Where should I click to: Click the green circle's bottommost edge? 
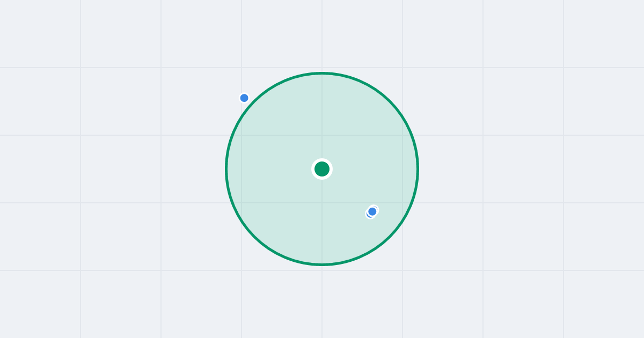[322, 264]
